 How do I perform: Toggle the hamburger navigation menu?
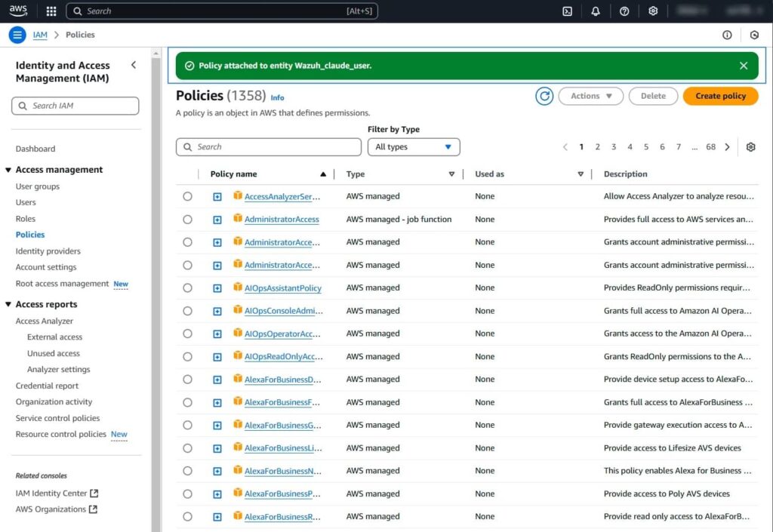pyautogui.click(x=17, y=35)
